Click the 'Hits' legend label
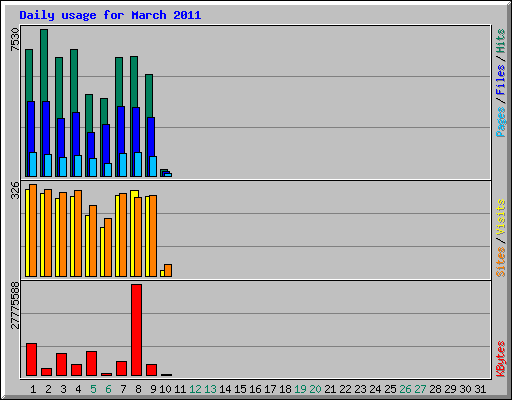Viewport: 512px width, 400px height. (x=500, y=41)
